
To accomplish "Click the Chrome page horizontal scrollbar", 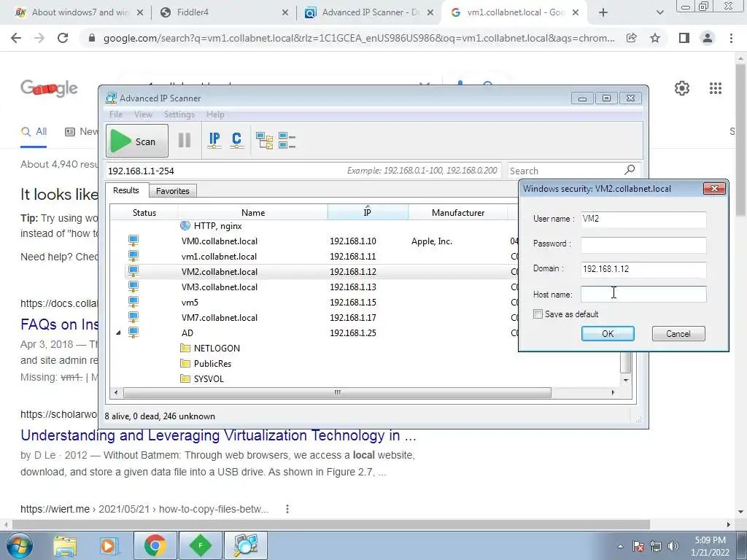I will 332,524.
